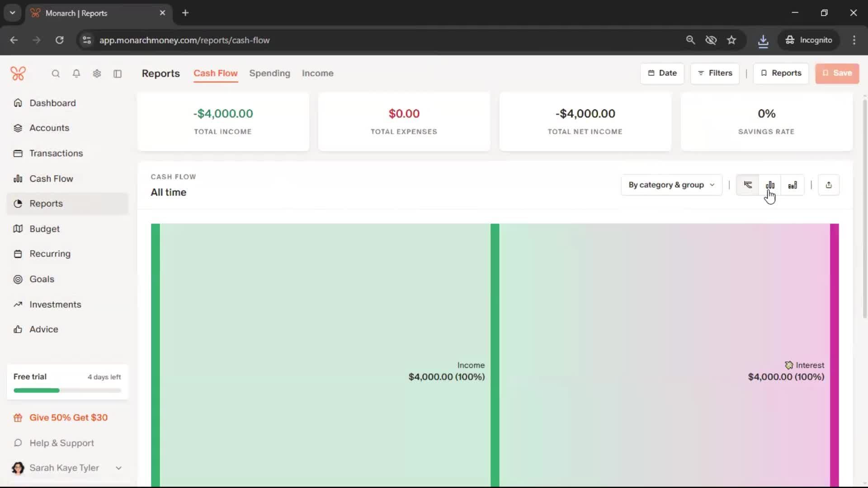
Task: Click the export share icon on chart
Action: (828, 185)
